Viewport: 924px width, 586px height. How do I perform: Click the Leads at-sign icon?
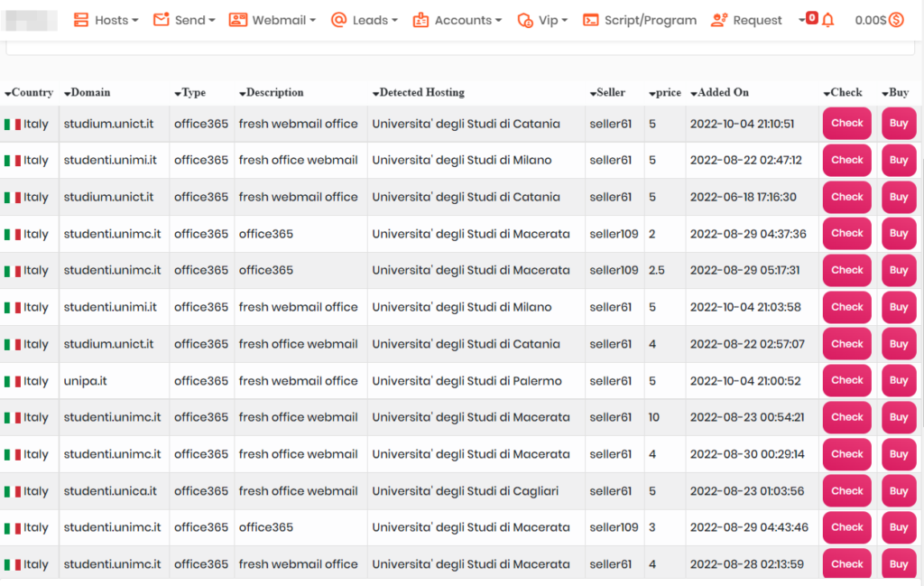339,20
